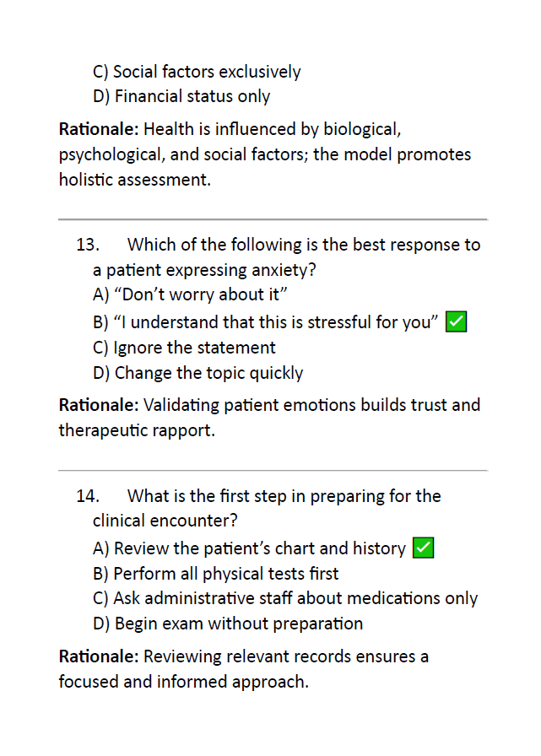Click horizontal divider line above question 14
The height and width of the screenshot is (756, 541).
coord(273,470)
